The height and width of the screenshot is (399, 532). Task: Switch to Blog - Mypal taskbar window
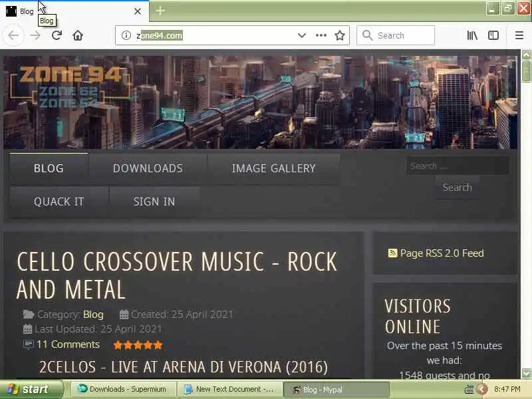(336, 389)
